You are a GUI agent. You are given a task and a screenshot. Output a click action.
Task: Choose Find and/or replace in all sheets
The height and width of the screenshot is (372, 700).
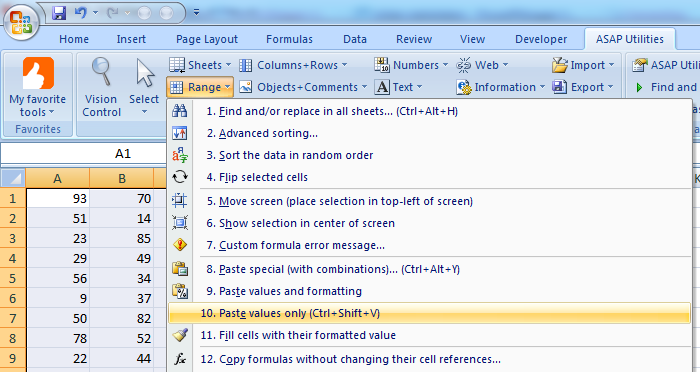point(429,111)
